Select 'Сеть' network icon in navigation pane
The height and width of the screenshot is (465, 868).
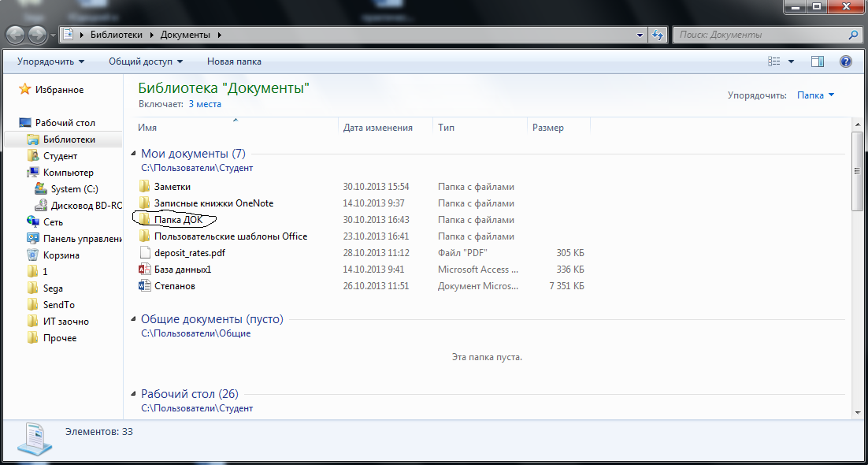point(44,222)
